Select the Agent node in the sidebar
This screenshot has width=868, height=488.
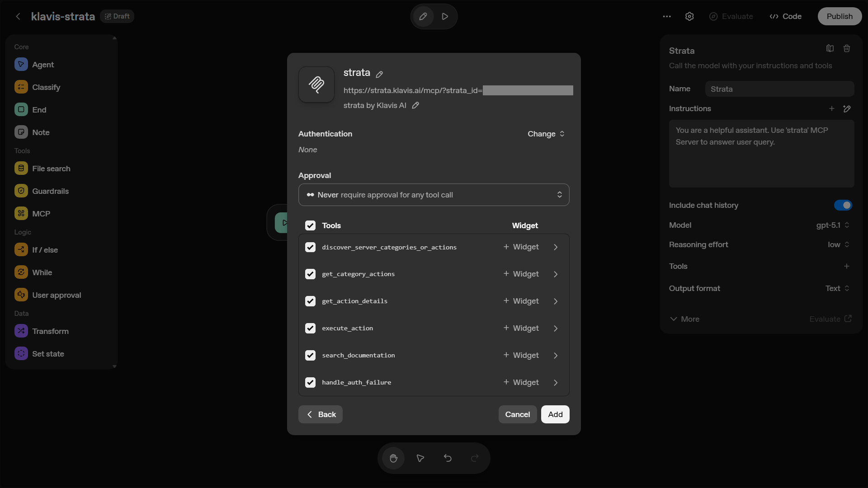pos(43,64)
